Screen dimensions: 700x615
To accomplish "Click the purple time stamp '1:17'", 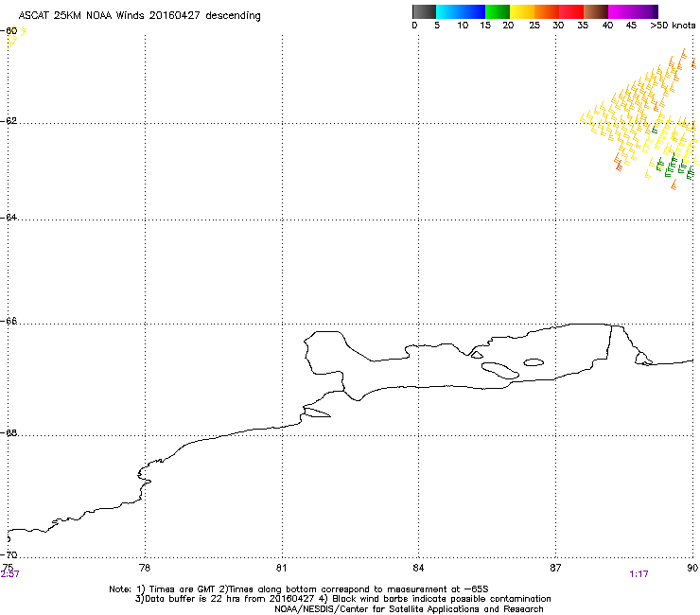I will [639, 574].
